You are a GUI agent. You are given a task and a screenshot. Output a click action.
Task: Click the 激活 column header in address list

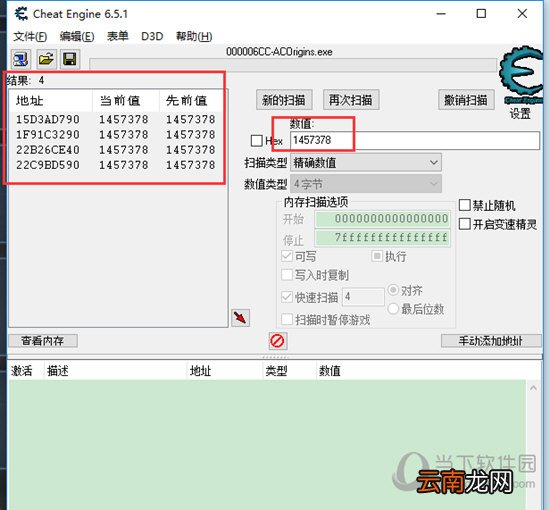pyautogui.click(x=26, y=370)
